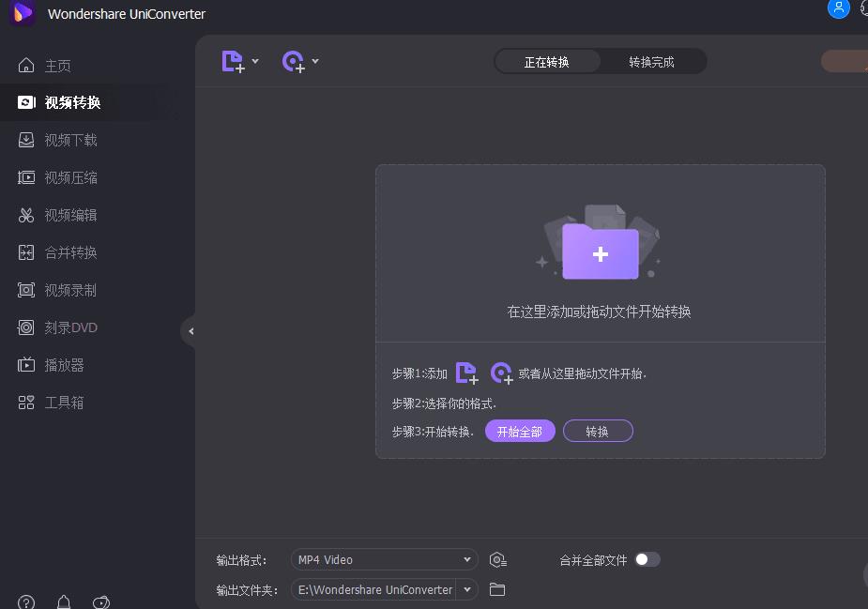
Task: Toggle the 合并全部文件 switch
Action: [647, 559]
